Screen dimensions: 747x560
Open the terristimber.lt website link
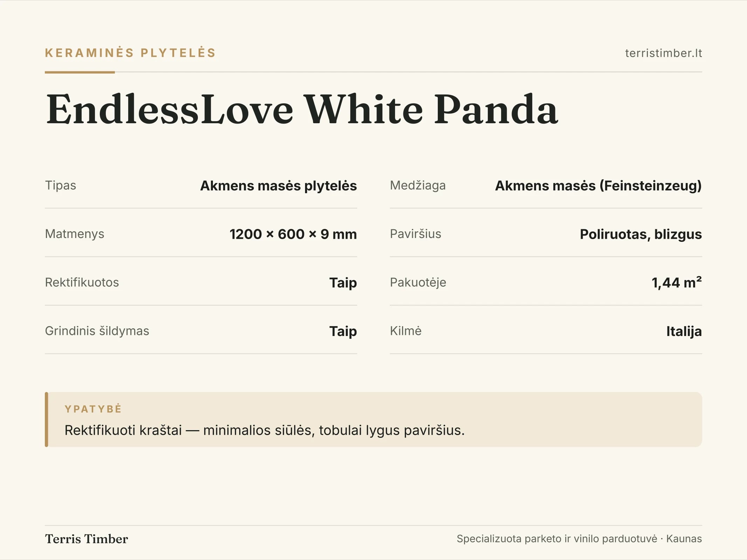click(663, 53)
